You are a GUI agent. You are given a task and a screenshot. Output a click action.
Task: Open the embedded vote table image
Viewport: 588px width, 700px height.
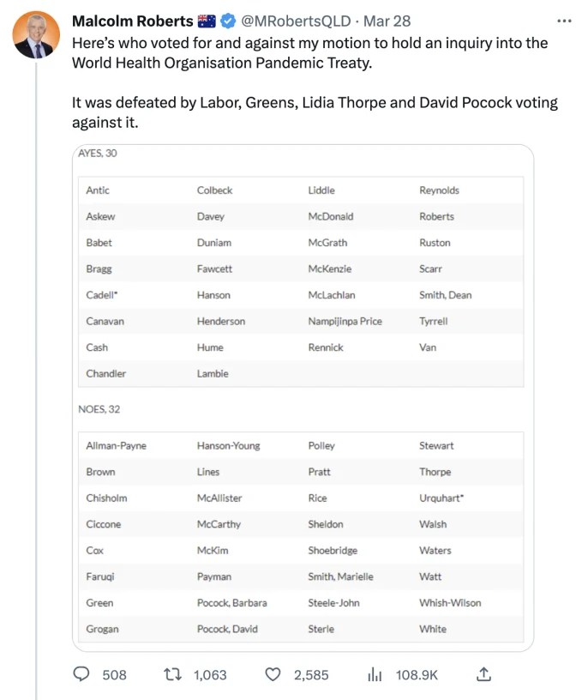(x=303, y=399)
